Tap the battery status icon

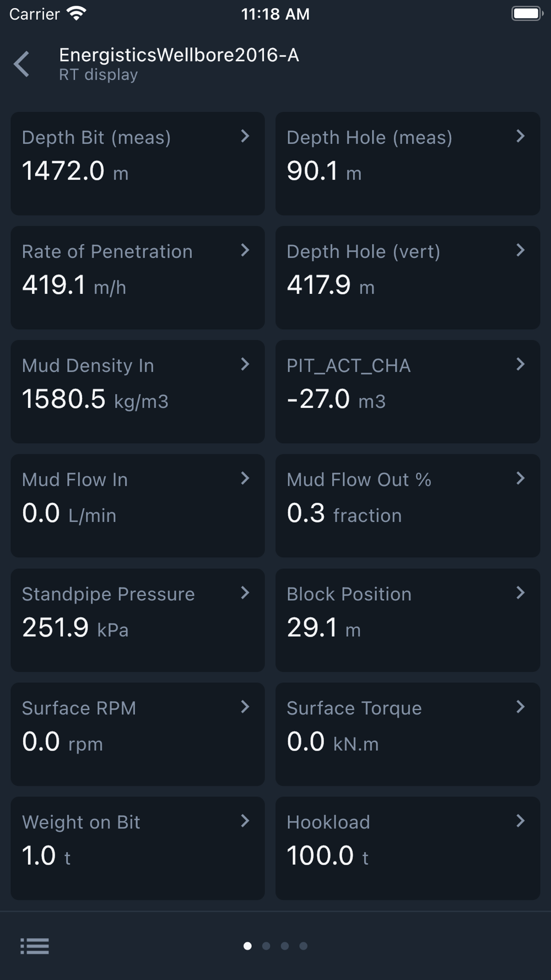(x=527, y=14)
